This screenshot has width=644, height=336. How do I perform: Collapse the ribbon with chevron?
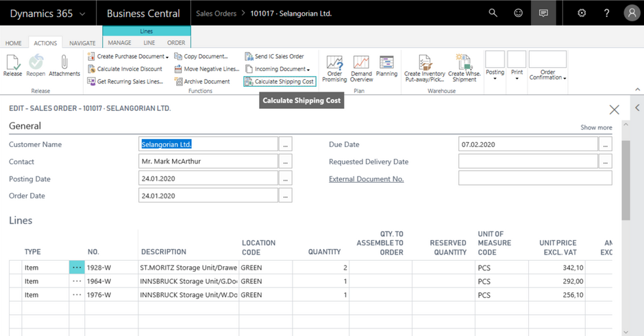click(x=637, y=90)
